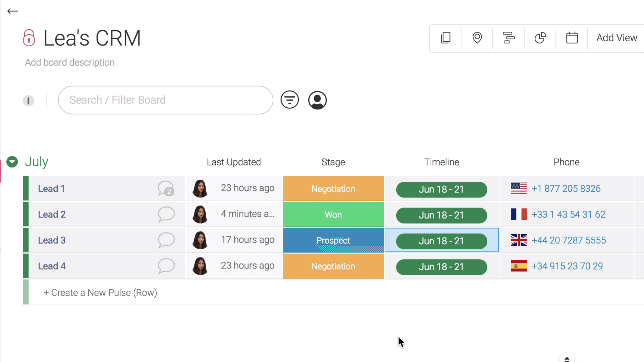
Task: Open the chart view icon
Action: pyautogui.click(x=540, y=38)
